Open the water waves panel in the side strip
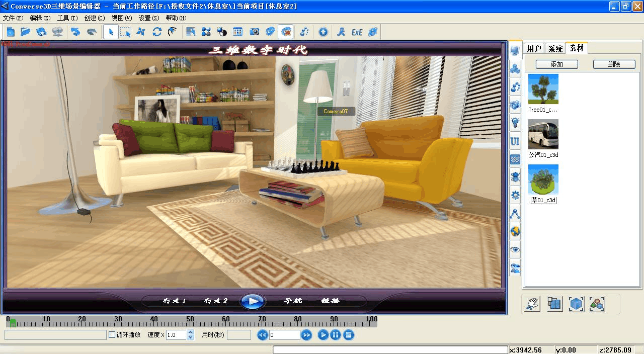Screen dimensions: 644x354 pyautogui.click(x=515, y=159)
